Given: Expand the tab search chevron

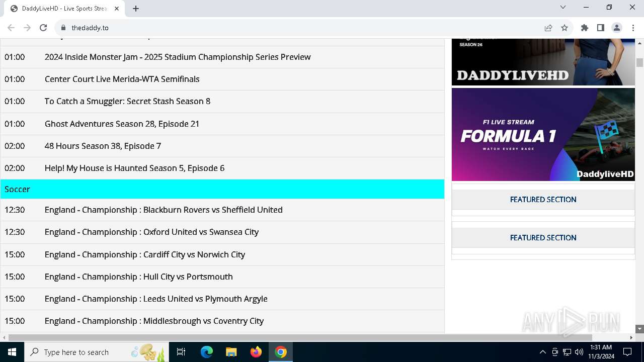Looking at the screenshot, I should (563, 8).
